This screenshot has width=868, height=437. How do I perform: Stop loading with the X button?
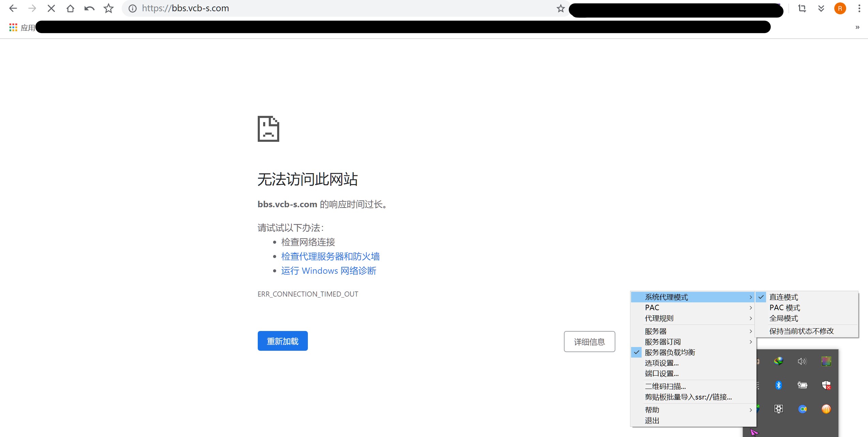click(51, 8)
